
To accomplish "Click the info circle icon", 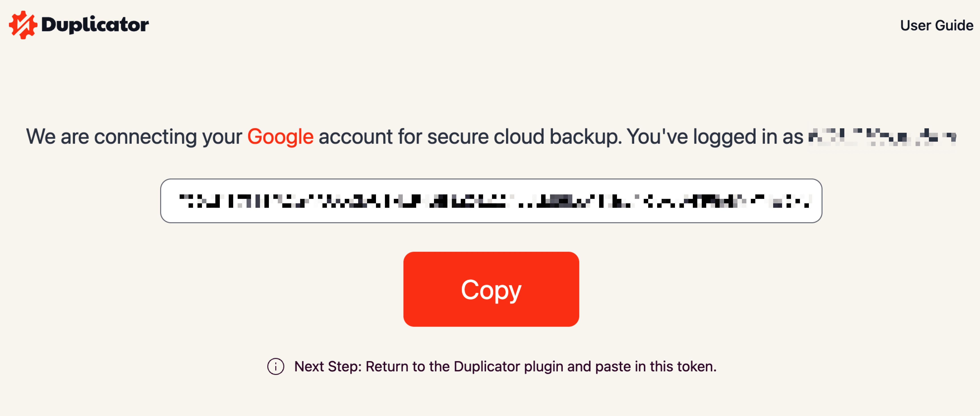I will click(x=275, y=366).
